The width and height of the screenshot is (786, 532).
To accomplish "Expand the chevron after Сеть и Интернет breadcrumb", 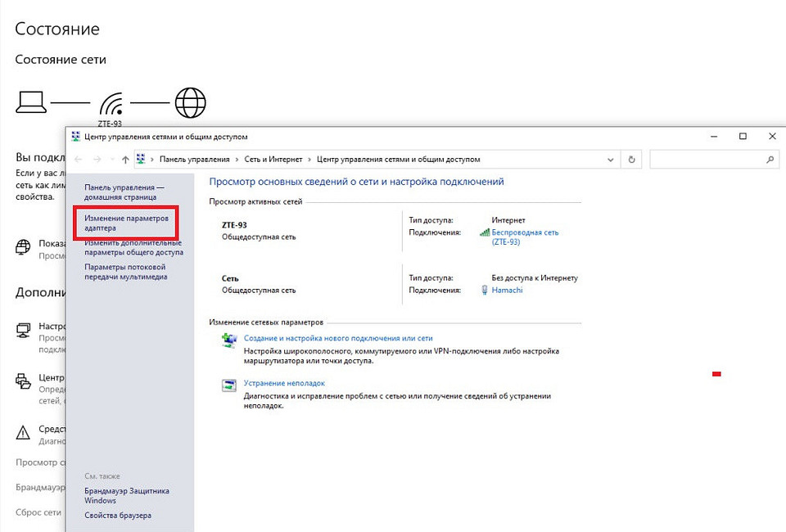I will click(309, 160).
